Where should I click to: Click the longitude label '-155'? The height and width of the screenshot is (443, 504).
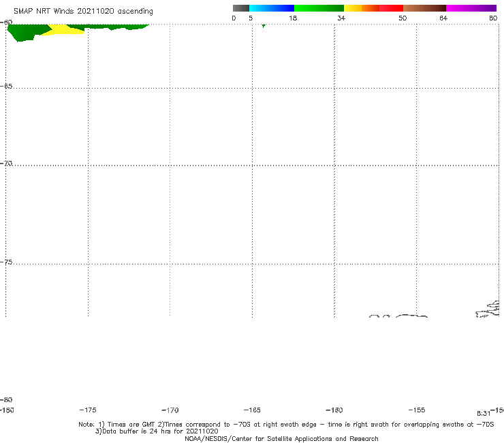pyautogui.click(x=417, y=410)
